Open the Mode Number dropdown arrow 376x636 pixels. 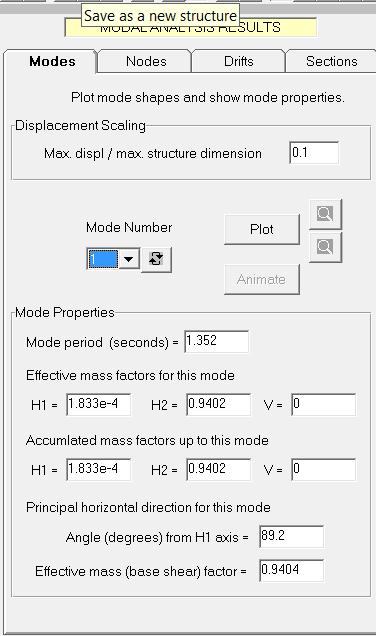[129, 259]
